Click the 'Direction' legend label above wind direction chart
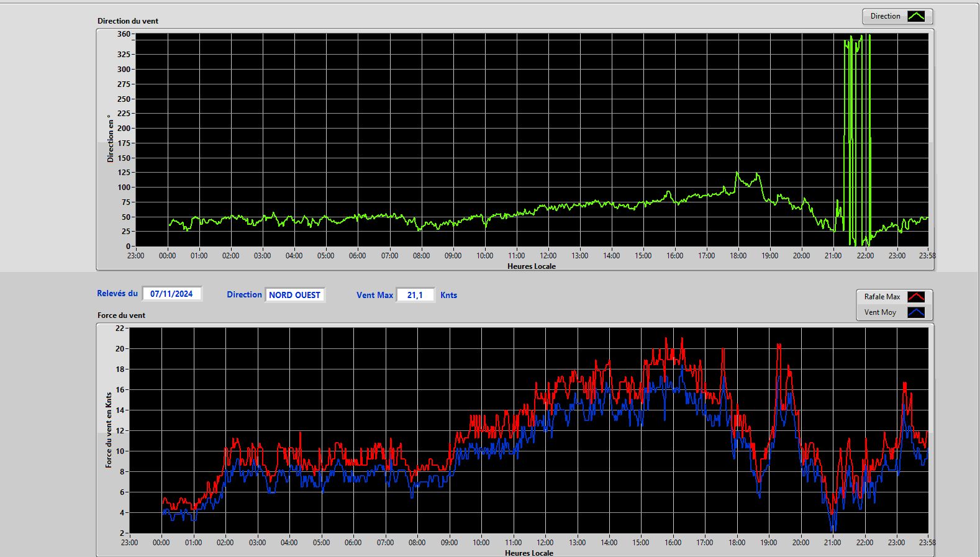This screenshot has width=980, height=557. pyautogui.click(x=885, y=16)
